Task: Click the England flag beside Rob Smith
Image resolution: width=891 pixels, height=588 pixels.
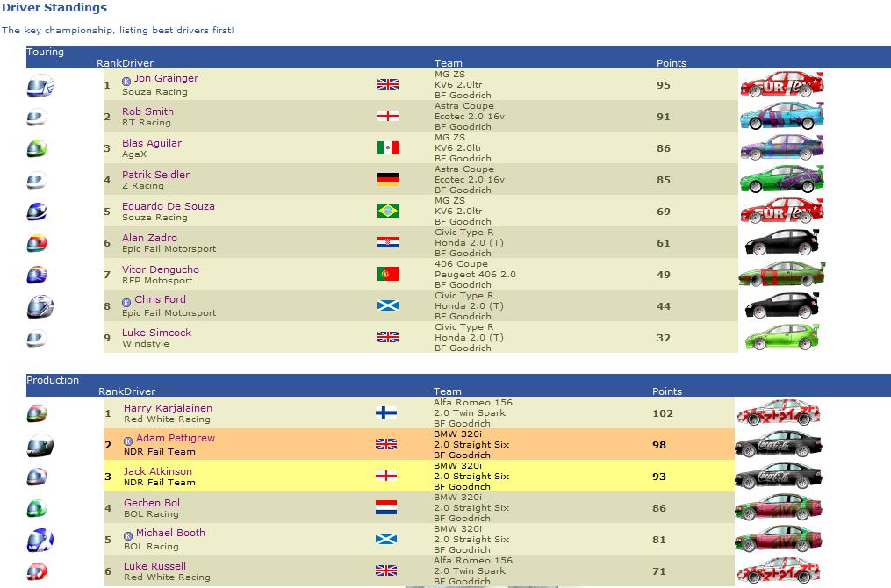Action: [x=387, y=117]
